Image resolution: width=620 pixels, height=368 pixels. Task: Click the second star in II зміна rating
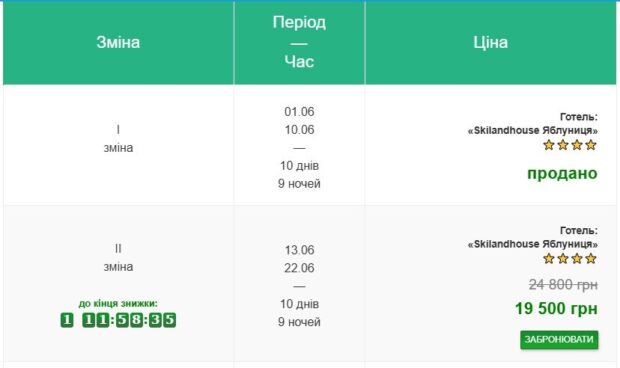point(563,259)
